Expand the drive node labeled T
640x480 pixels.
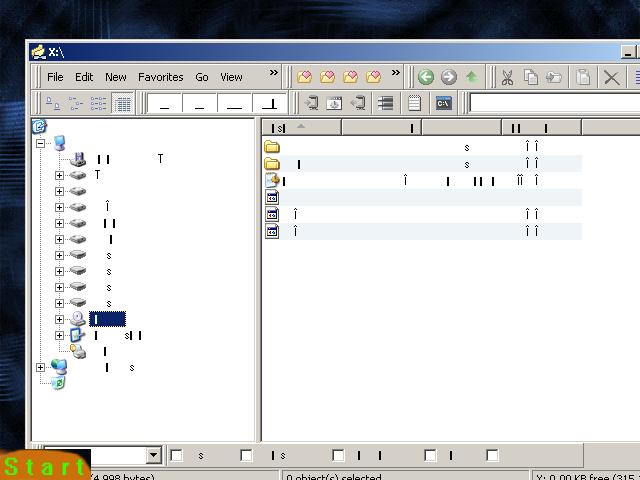click(x=59, y=176)
